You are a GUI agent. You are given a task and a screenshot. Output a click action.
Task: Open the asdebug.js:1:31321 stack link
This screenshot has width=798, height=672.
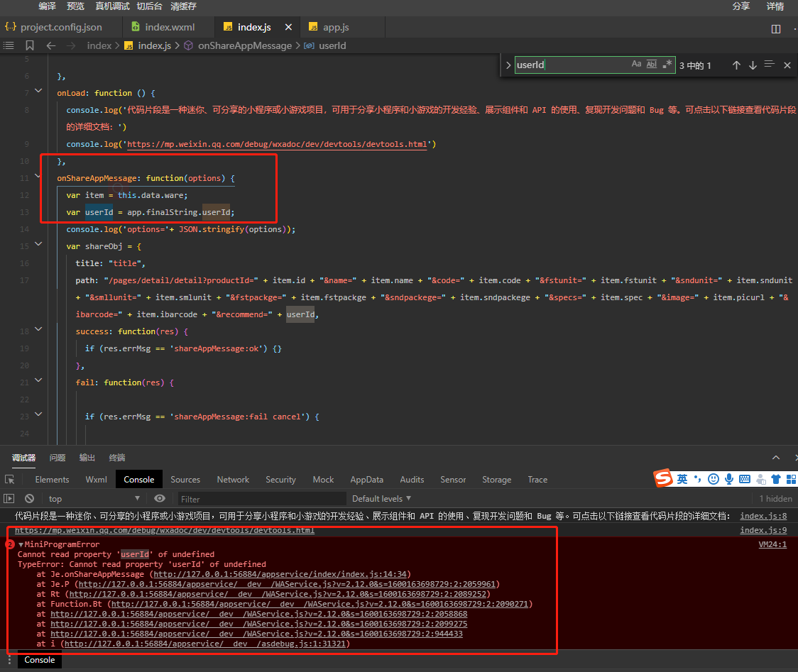click(x=205, y=644)
